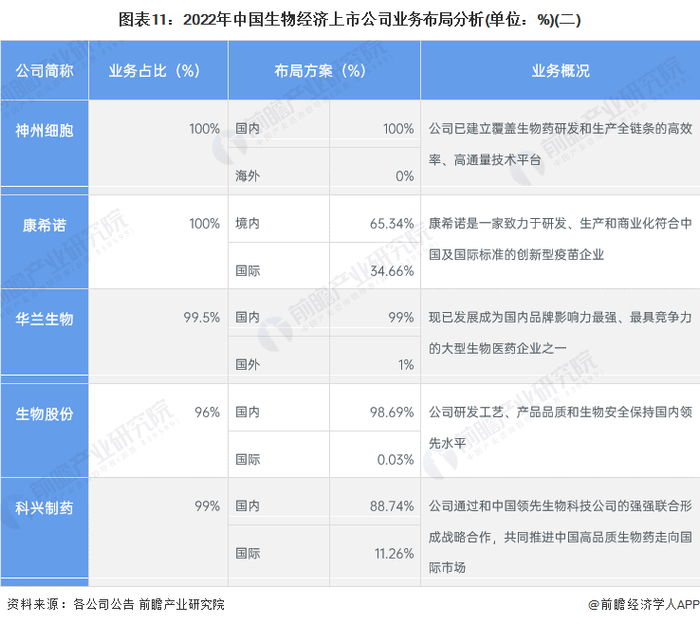Viewport: 700px width, 624px height.
Task: Click the 99% domestic value for 华兰生物
Action: [x=401, y=317]
